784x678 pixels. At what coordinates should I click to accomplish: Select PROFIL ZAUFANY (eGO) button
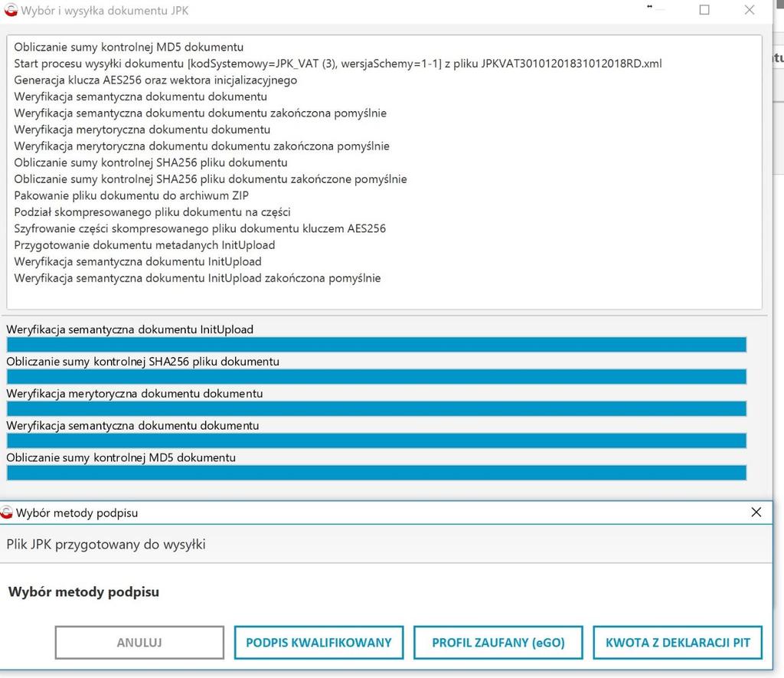point(498,642)
